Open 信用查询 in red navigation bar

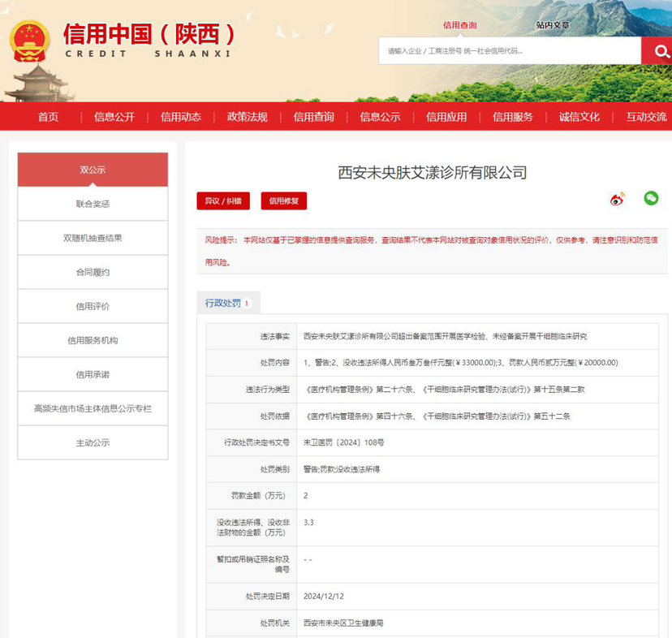point(314,117)
